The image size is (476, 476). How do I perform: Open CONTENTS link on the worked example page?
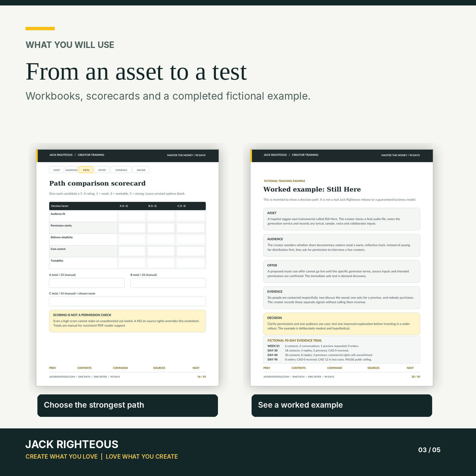pyautogui.click(x=299, y=368)
